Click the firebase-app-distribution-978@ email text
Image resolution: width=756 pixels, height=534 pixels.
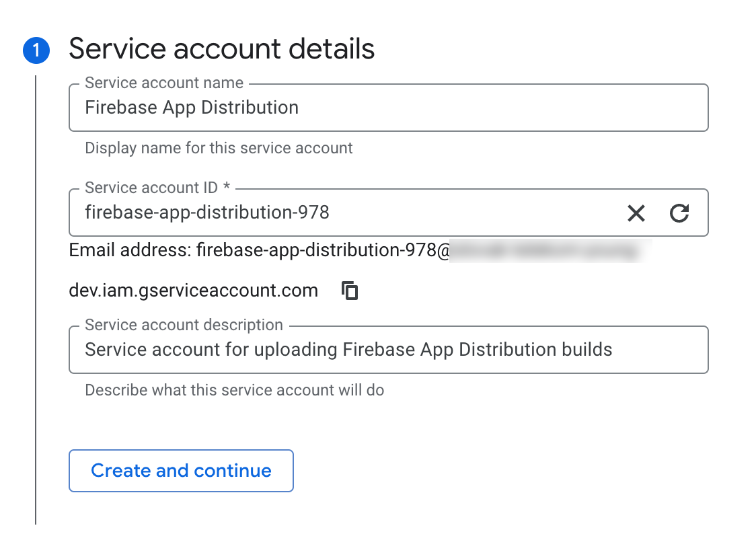tap(323, 251)
